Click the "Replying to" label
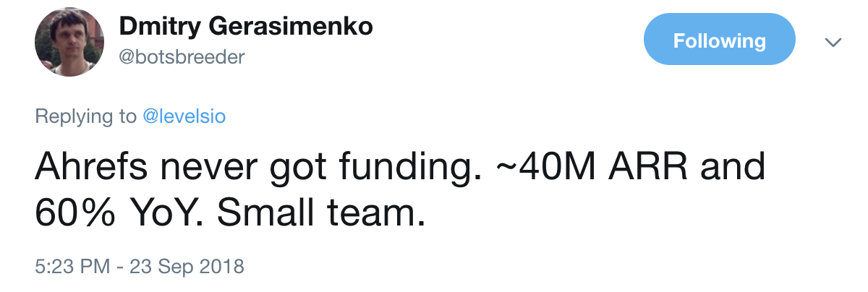Viewport: 868px width, 292px height. (85, 116)
